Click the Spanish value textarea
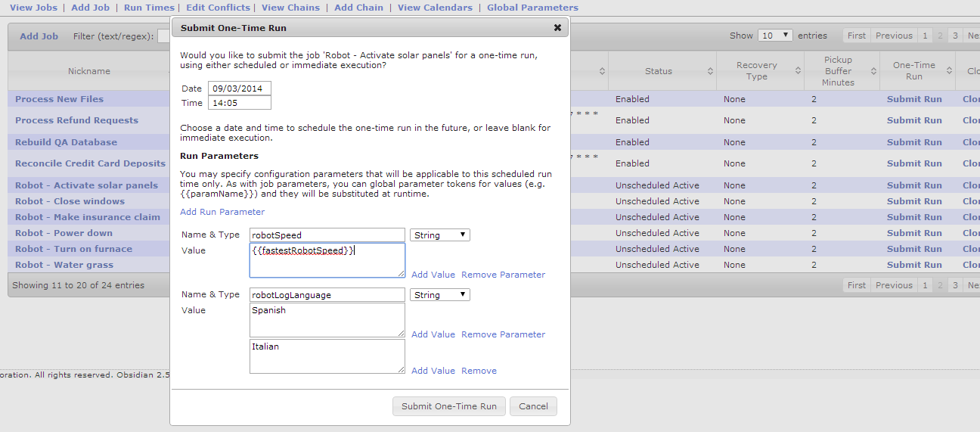This screenshot has height=432, width=980. (x=327, y=320)
